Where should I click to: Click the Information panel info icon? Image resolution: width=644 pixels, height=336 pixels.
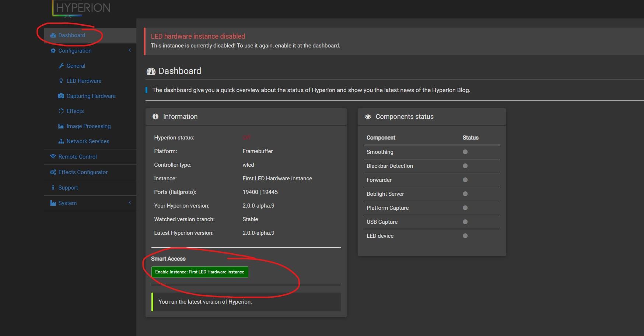pyautogui.click(x=155, y=117)
